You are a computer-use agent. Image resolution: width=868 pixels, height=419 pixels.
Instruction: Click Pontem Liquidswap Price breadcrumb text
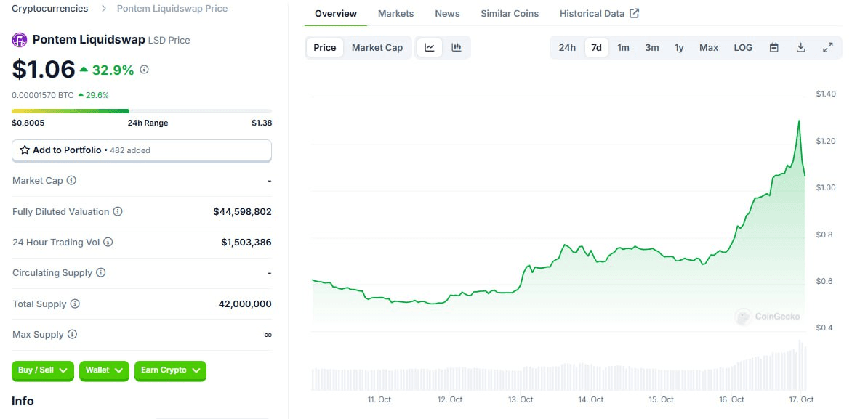172,8
